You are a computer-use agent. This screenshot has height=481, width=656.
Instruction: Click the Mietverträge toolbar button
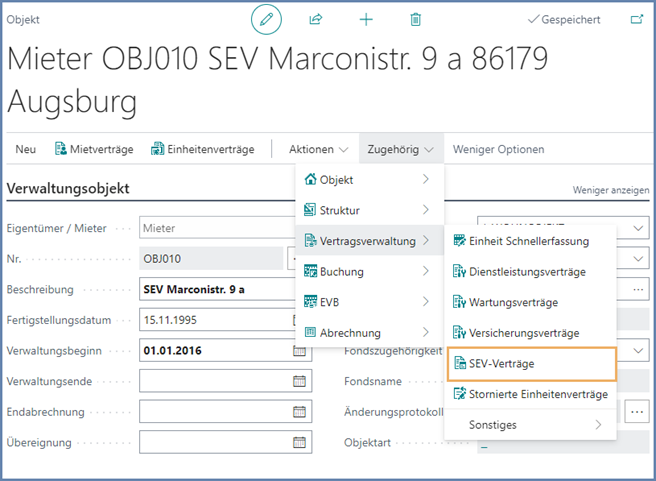[94, 149]
